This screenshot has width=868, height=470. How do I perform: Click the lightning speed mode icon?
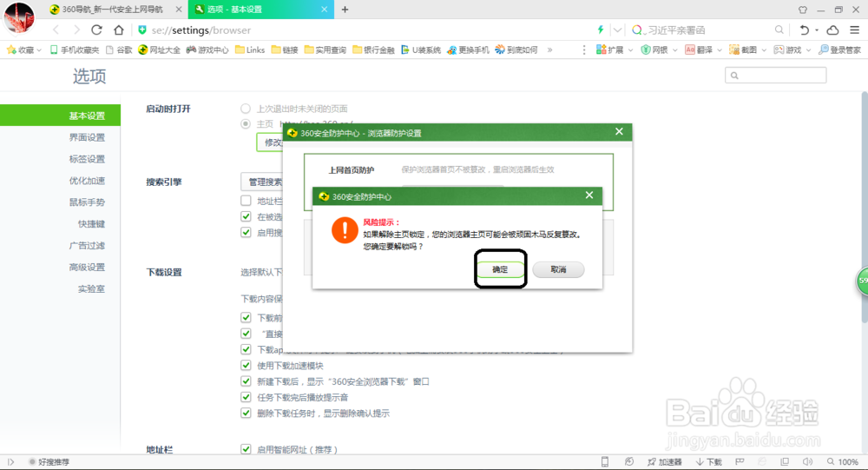coord(601,30)
